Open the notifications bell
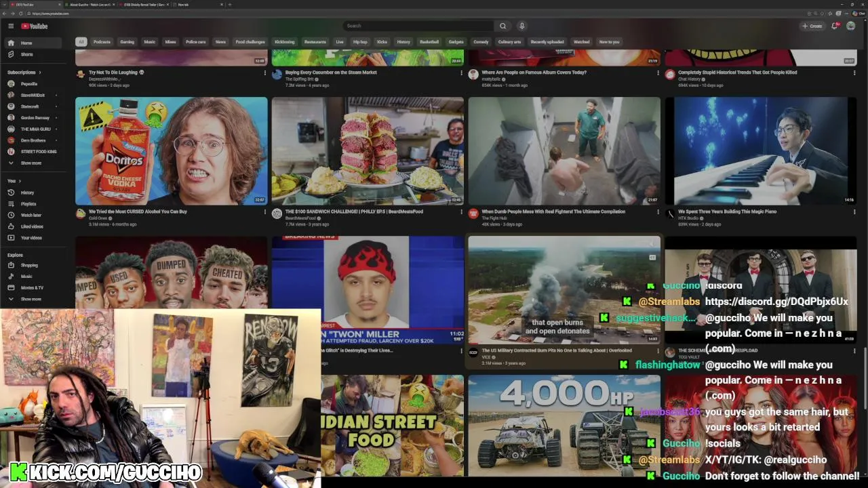Screen dimensions: 868x488 (x=835, y=26)
